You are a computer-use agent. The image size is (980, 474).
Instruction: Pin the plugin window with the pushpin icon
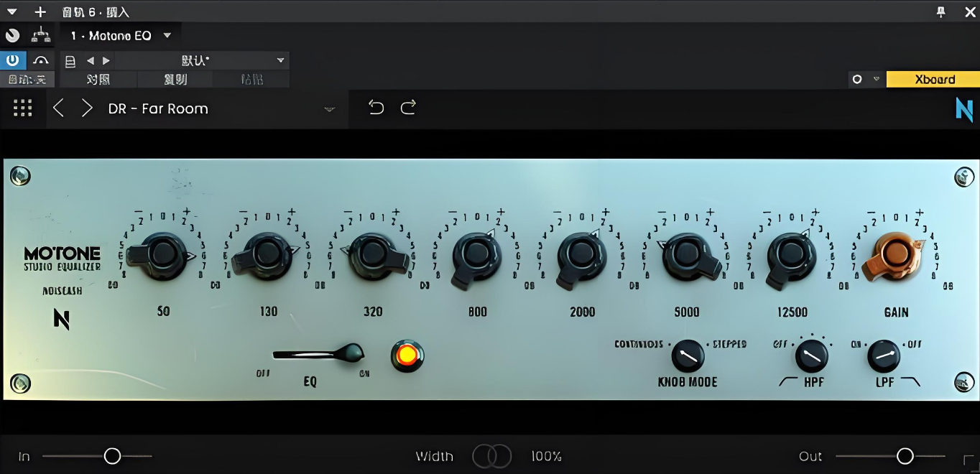pos(941,11)
